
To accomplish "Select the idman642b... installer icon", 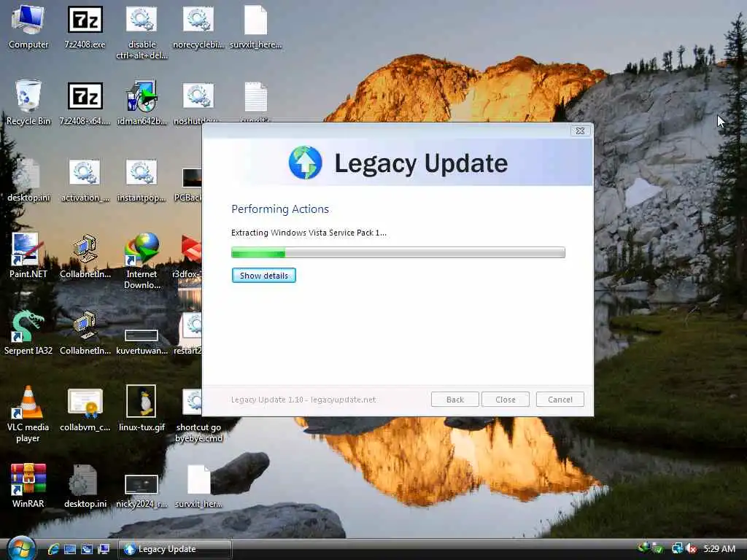I will 142,104.
